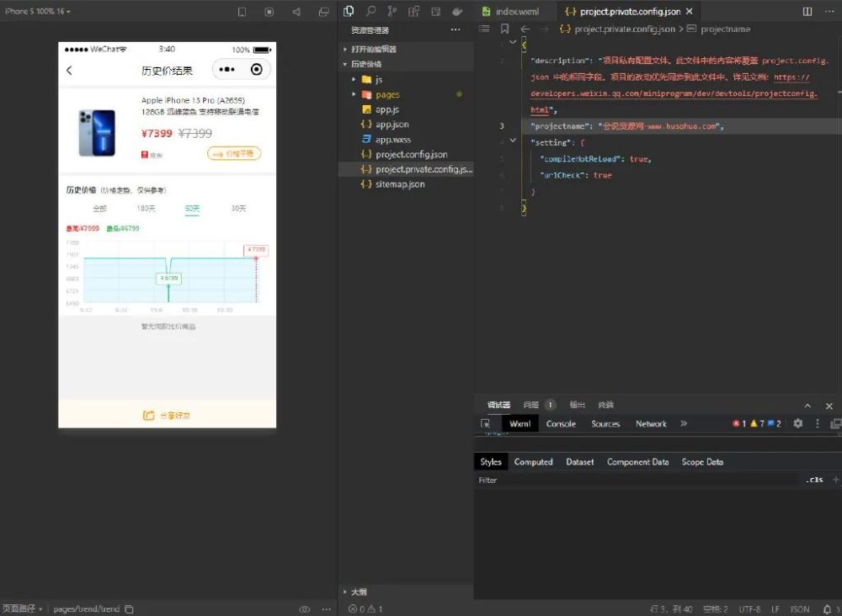Screen dimensions: 842x616
Task: Switch to the Network tab
Action: pyautogui.click(x=651, y=423)
